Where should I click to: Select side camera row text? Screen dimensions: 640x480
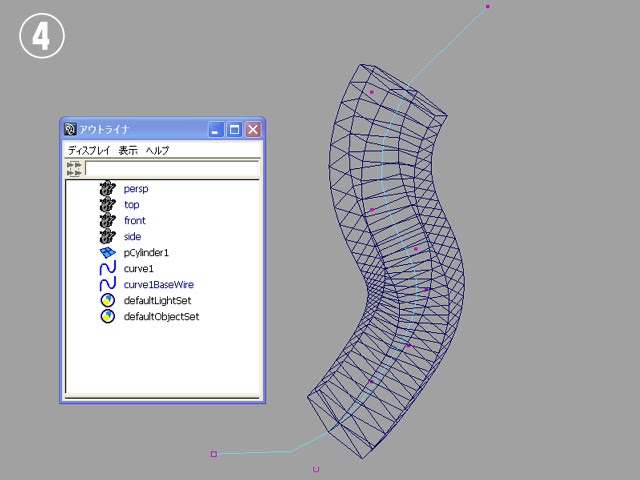pyautogui.click(x=132, y=236)
